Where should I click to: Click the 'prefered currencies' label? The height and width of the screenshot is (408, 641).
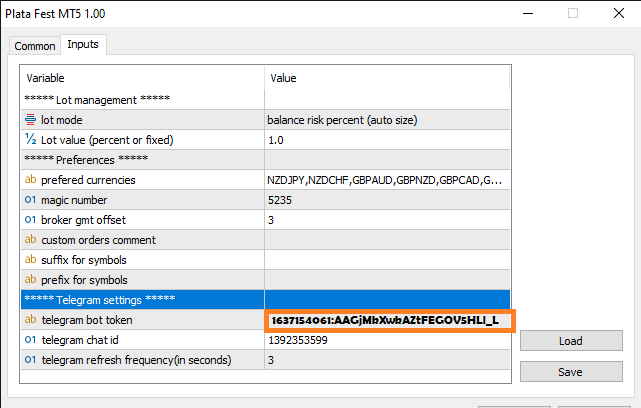click(x=88, y=180)
